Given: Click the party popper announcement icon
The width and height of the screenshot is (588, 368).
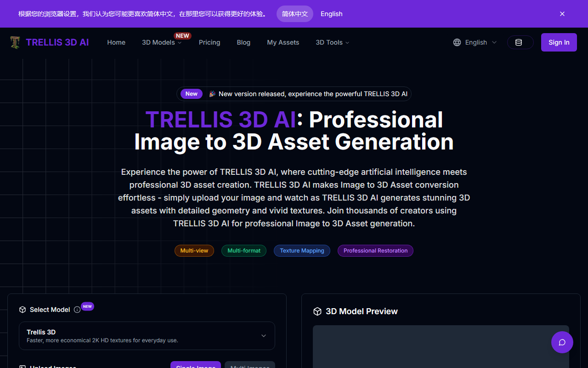Looking at the screenshot, I should click(x=212, y=94).
